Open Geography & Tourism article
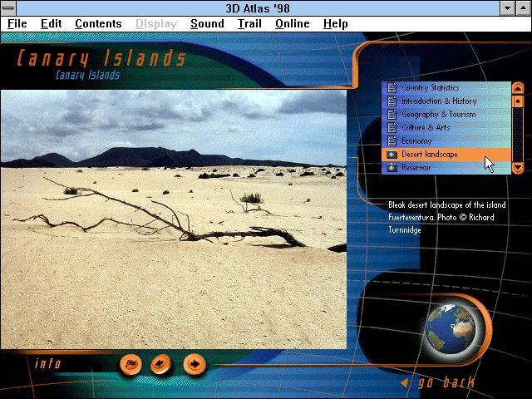The width and height of the screenshot is (532, 399). point(446,115)
